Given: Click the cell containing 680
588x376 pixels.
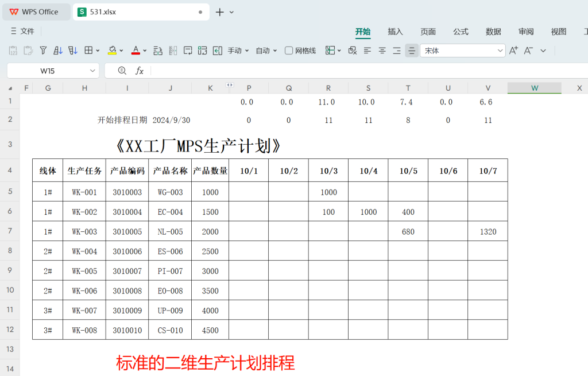Looking at the screenshot, I should coord(408,232).
